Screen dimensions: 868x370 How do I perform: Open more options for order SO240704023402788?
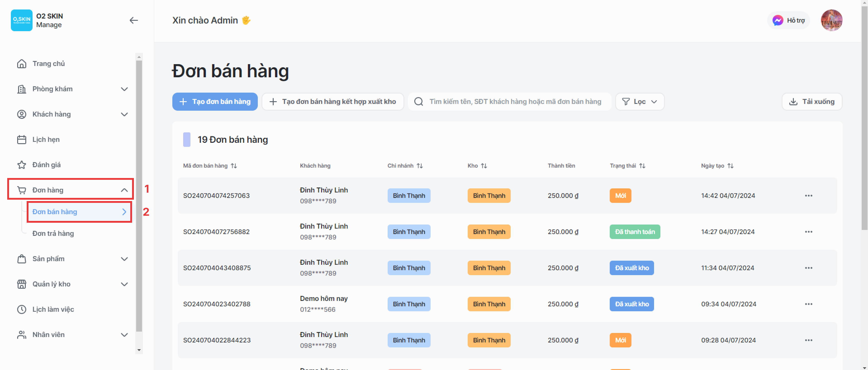click(808, 304)
